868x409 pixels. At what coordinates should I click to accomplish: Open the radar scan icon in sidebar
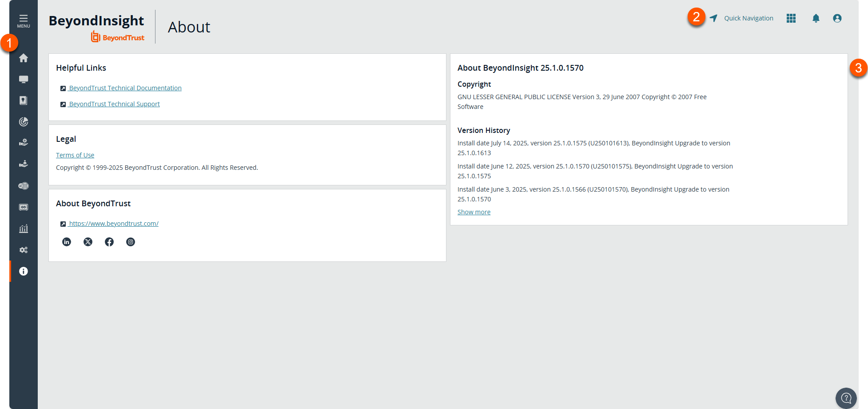click(24, 122)
